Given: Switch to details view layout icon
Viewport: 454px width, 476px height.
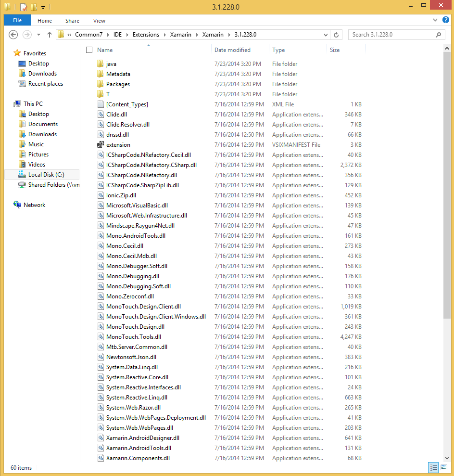Looking at the screenshot, I should [x=433, y=467].
